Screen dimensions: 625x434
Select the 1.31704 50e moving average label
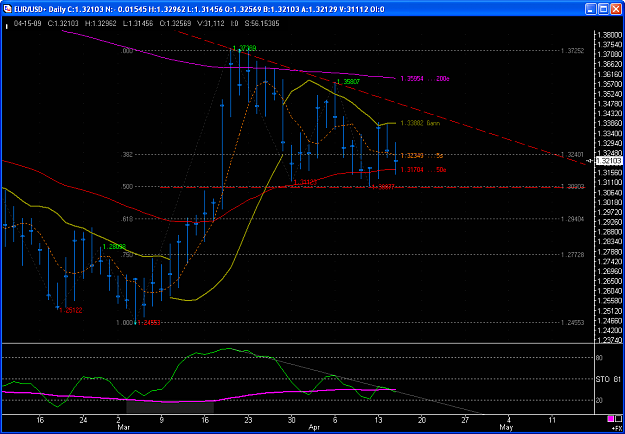point(423,169)
